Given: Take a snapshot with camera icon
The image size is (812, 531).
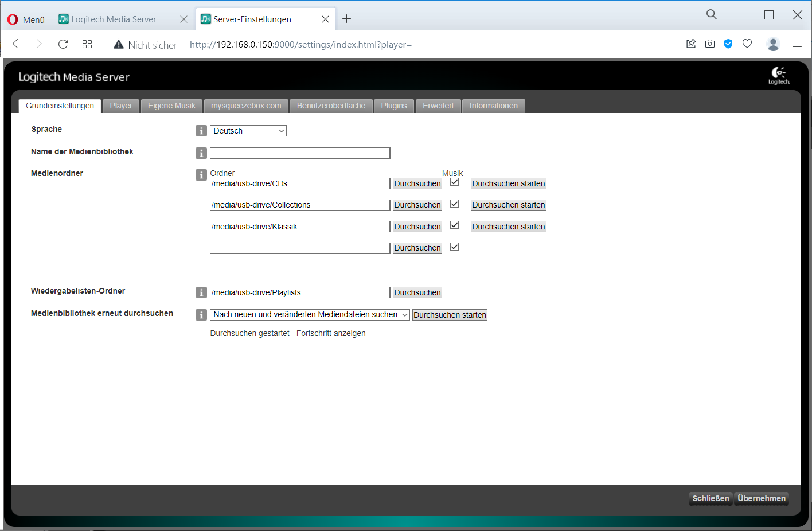Looking at the screenshot, I should point(710,44).
